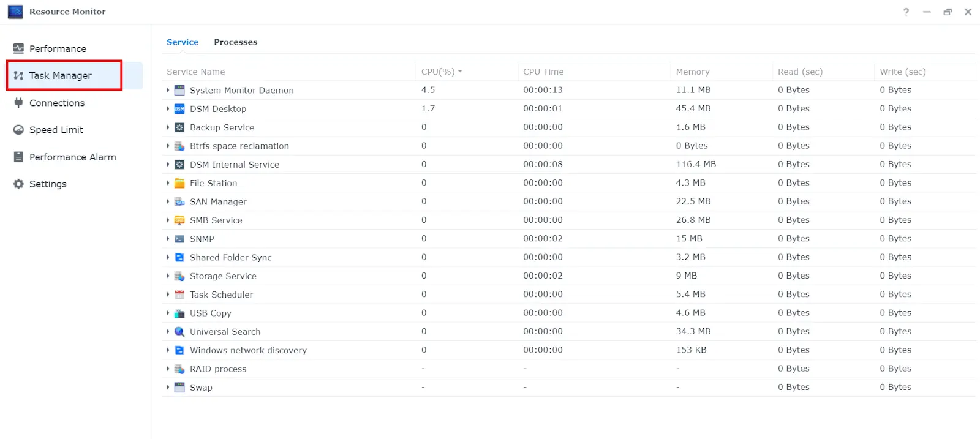
Task: Click the 45.4 MB memory value
Action: [693, 109]
